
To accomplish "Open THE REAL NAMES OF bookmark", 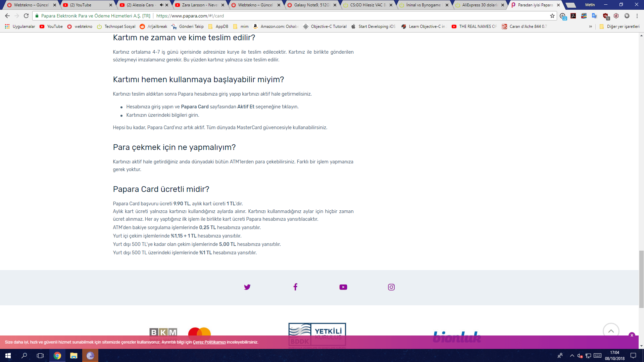I will pyautogui.click(x=474, y=27).
